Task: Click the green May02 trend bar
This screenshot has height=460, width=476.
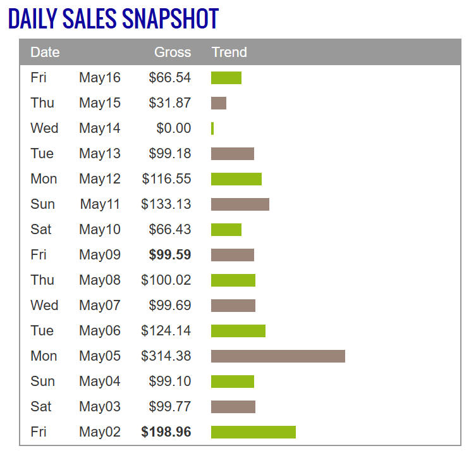Action: [253, 432]
